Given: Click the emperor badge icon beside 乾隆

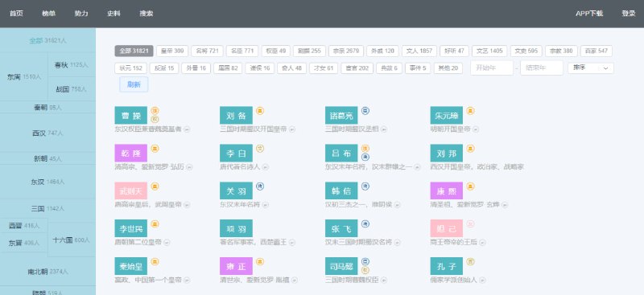Looking at the screenshot, I should click(155, 149).
